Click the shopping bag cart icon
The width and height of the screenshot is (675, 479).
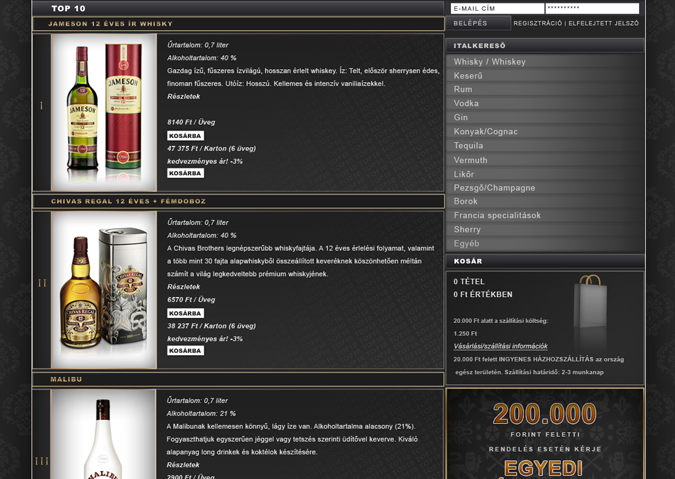point(590,301)
